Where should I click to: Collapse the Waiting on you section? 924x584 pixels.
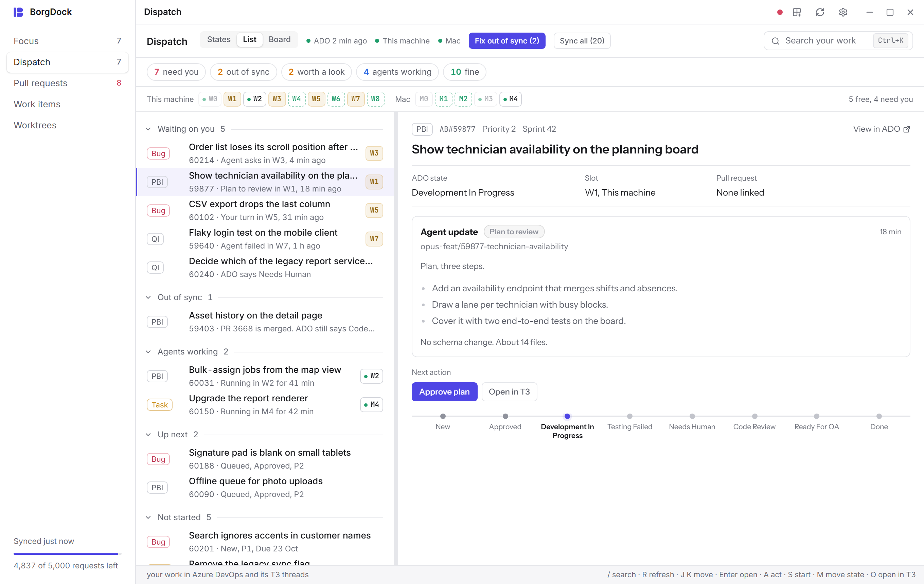[148, 129]
